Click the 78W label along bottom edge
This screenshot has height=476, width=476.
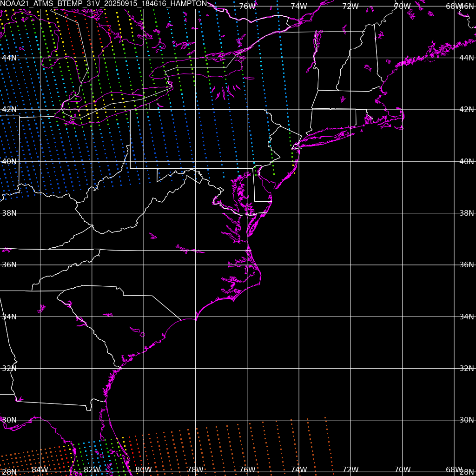click(195, 469)
